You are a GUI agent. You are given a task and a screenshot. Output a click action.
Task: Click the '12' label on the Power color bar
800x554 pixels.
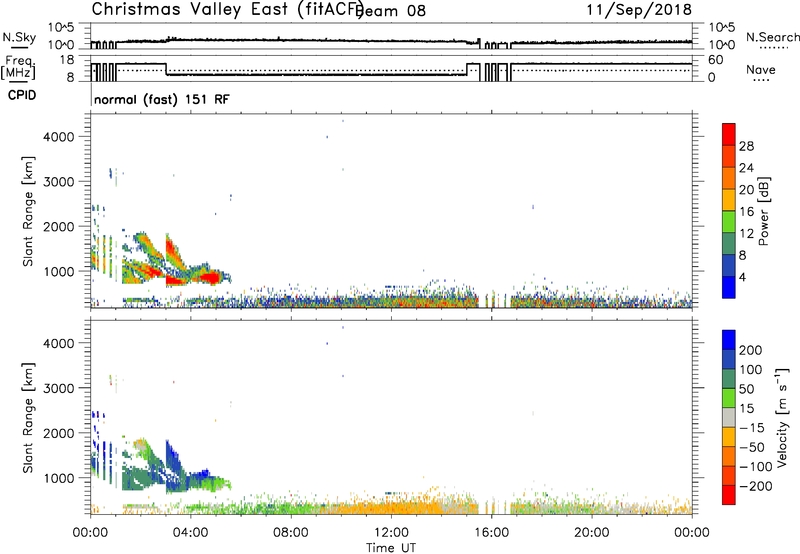[x=746, y=234]
